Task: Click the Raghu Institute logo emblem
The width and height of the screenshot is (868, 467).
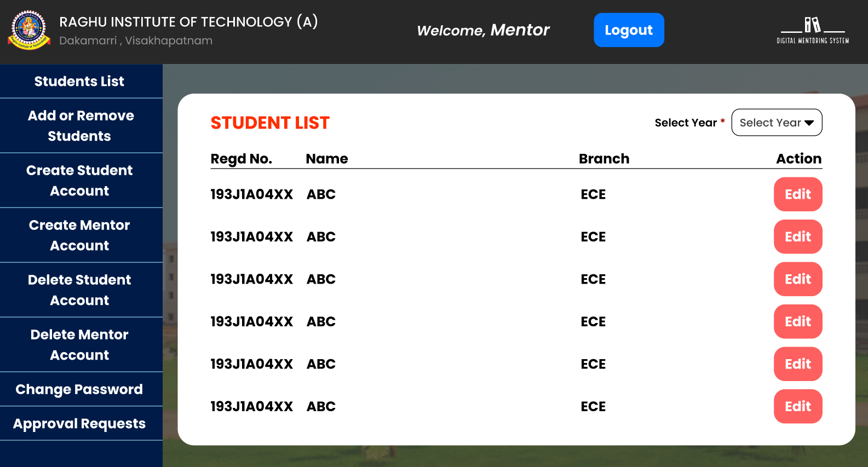Action: [x=29, y=30]
